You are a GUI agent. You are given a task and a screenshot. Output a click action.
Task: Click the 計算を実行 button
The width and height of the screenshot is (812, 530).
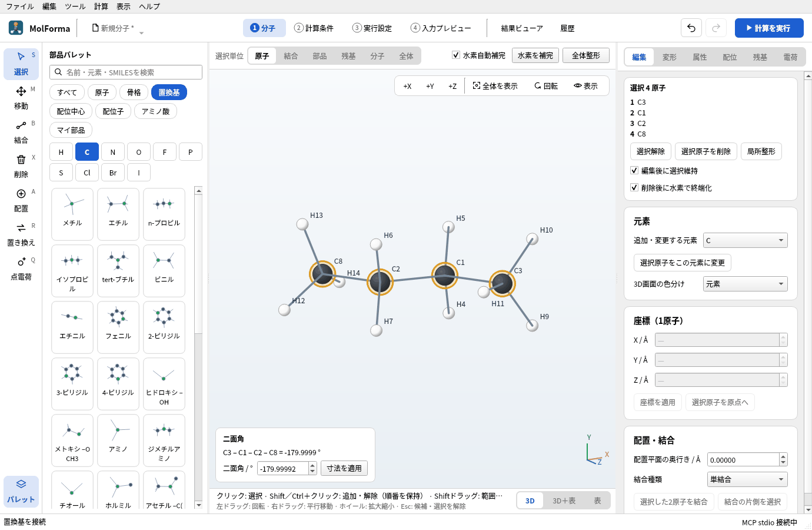pyautogui.click(x=769, y=28)
